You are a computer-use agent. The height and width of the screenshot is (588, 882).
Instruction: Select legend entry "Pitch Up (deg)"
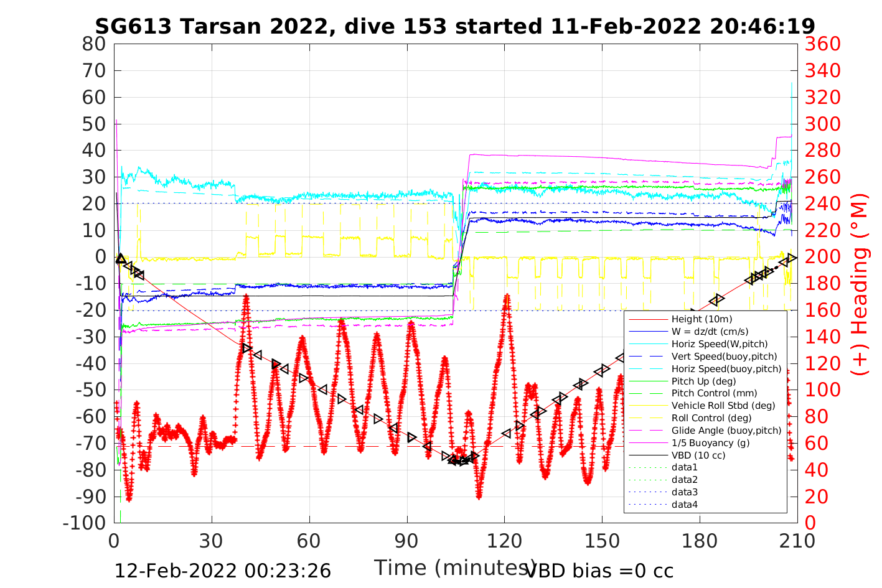[x=703, y=381]
